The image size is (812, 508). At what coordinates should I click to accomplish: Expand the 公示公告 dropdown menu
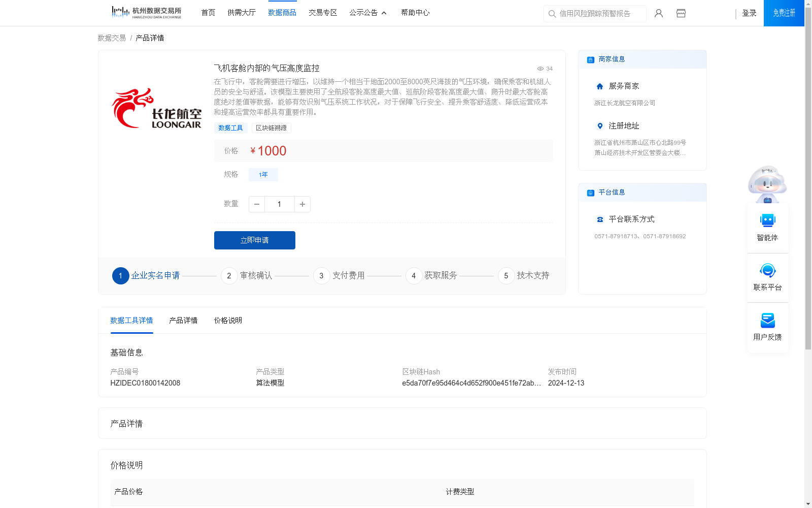368,13
